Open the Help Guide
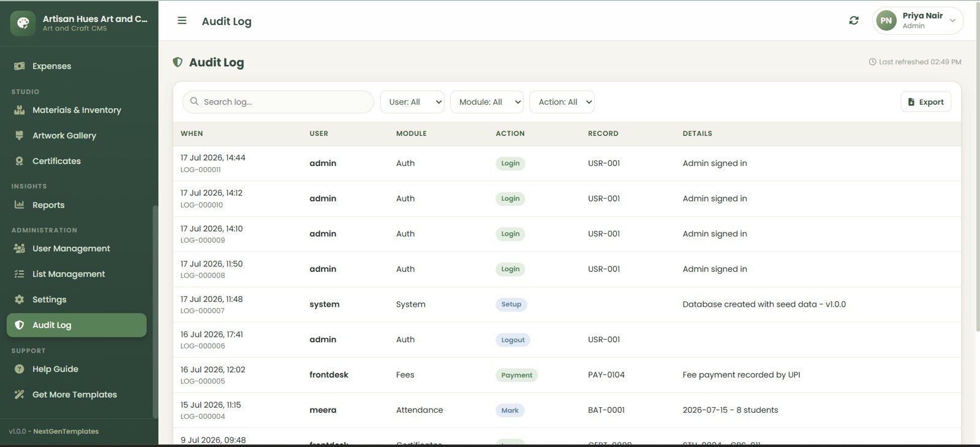The image size is (980, 447). coord(77,369)
